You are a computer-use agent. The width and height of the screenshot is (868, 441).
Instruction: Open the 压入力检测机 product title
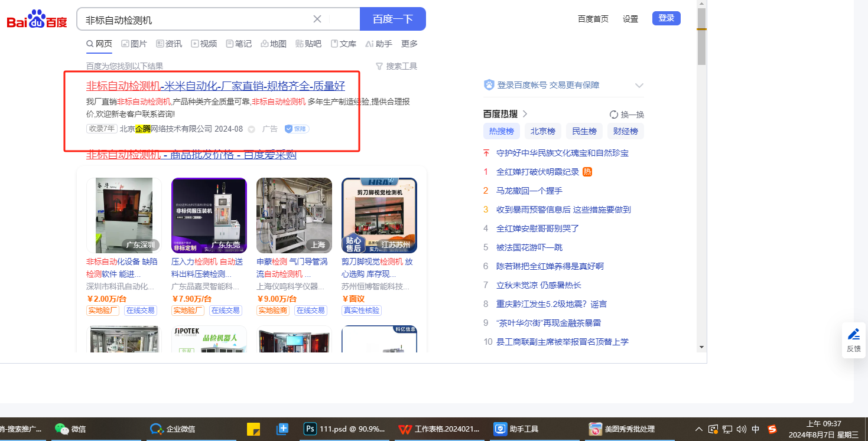(x=207, y=267)
